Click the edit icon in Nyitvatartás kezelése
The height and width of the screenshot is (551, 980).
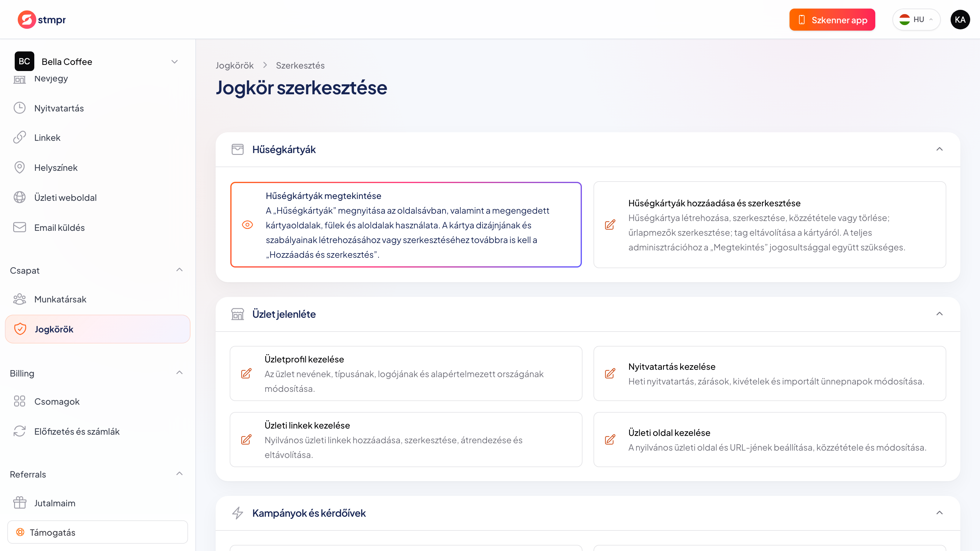[x=610, y=373]
